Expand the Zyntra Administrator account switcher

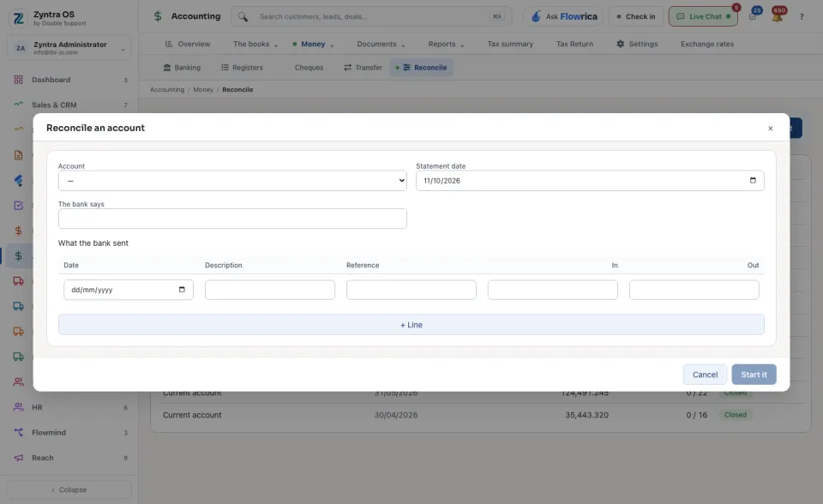pos(69,48)
